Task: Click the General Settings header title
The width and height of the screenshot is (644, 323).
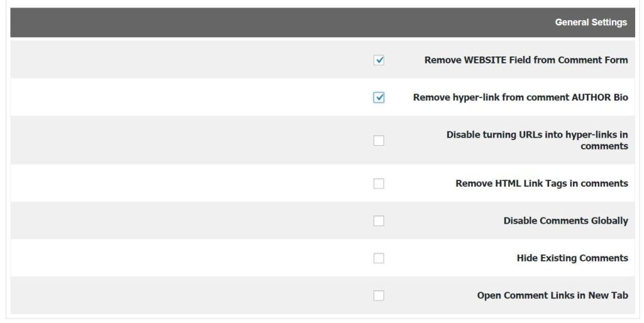Action: pyautogui.click(x=591, y=22)
